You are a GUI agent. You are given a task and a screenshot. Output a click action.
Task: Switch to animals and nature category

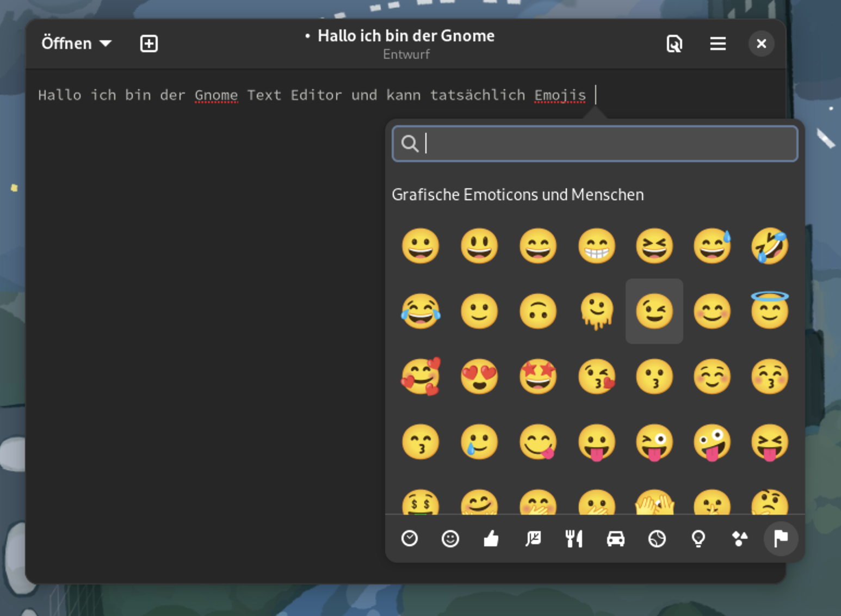(x=533, y=539)
